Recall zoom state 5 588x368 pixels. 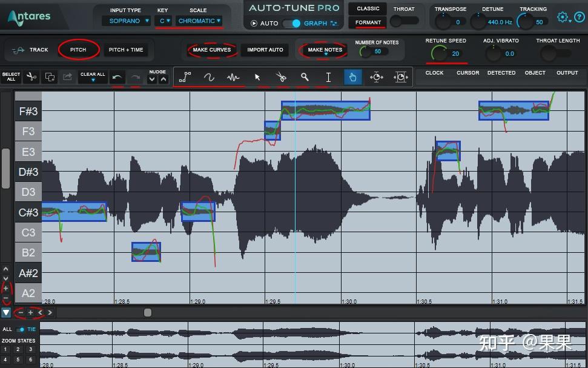(18, 360)
